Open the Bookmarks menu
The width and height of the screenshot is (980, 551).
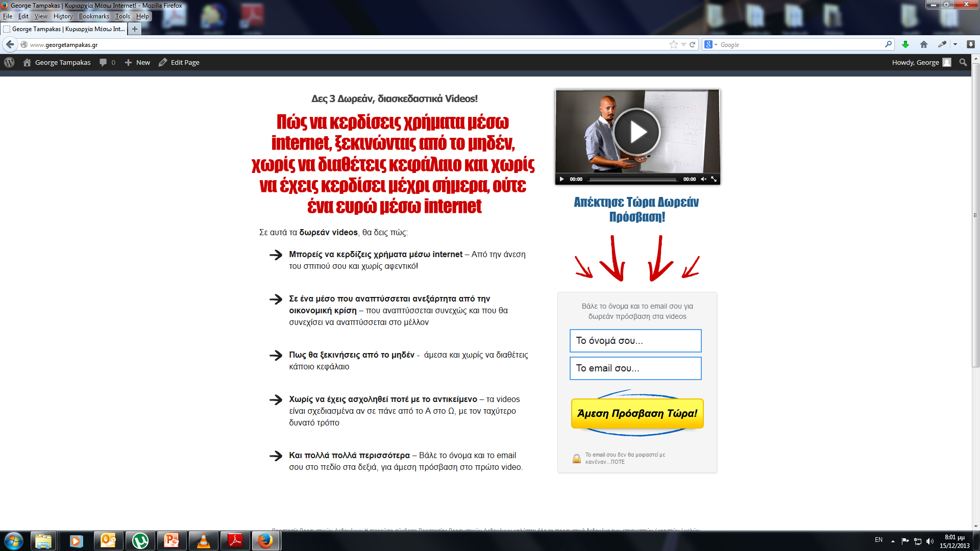pos(94,16)
